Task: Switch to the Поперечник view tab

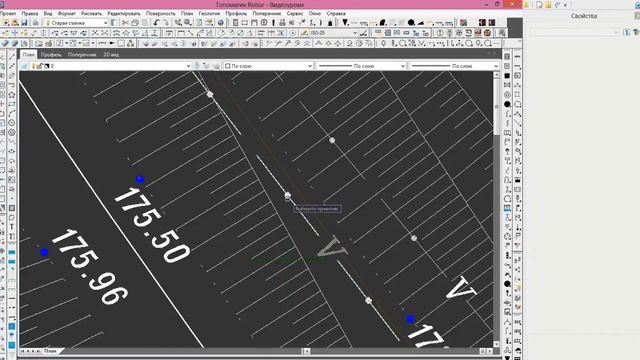Action: click(x=82, y=54)
